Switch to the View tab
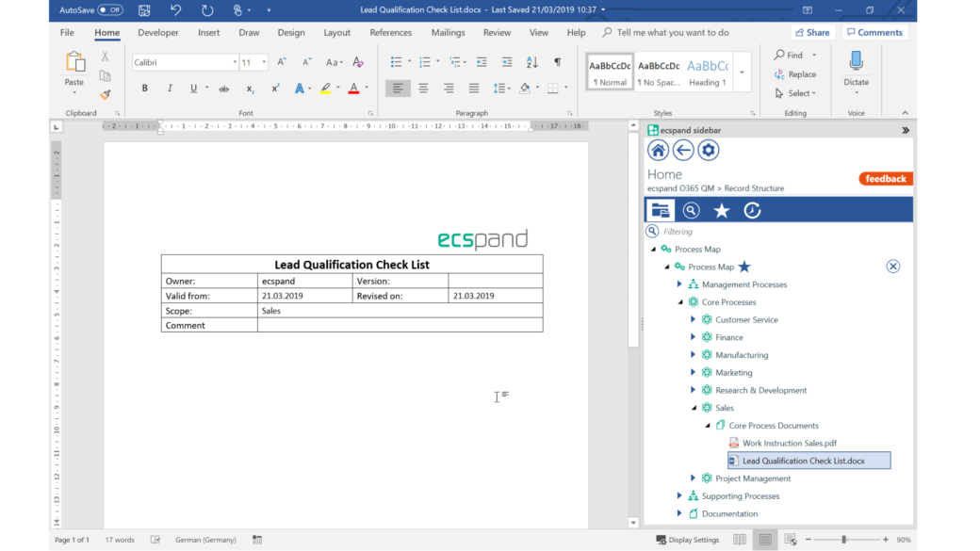Image resolution: width=980 pixels, height=551 pixels. coord(539,32)
